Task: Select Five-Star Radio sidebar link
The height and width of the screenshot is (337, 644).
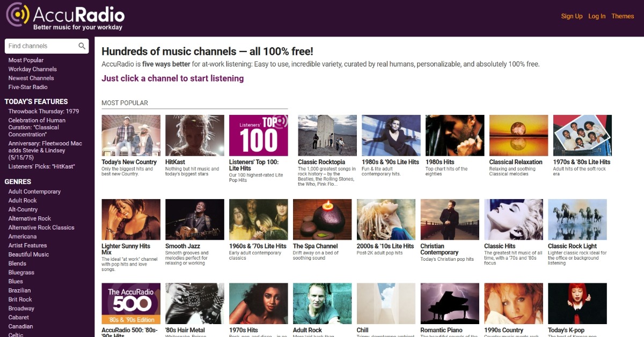Action: 28,87
